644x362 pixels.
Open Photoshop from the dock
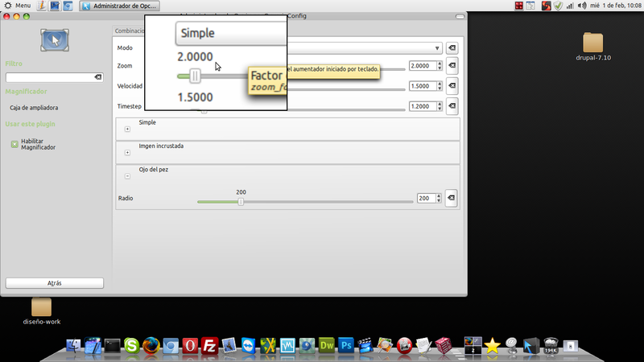[x=347, y=345]
